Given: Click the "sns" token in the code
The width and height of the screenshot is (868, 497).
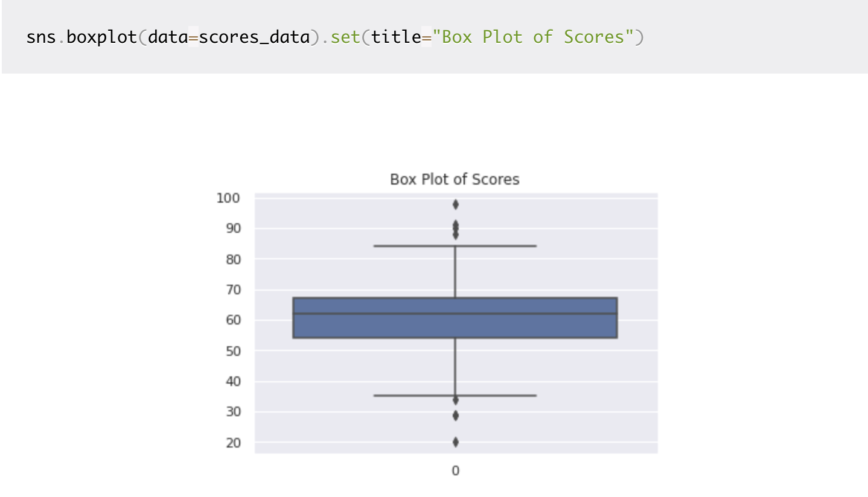Looking at the screenshot, I should [41, 37].
